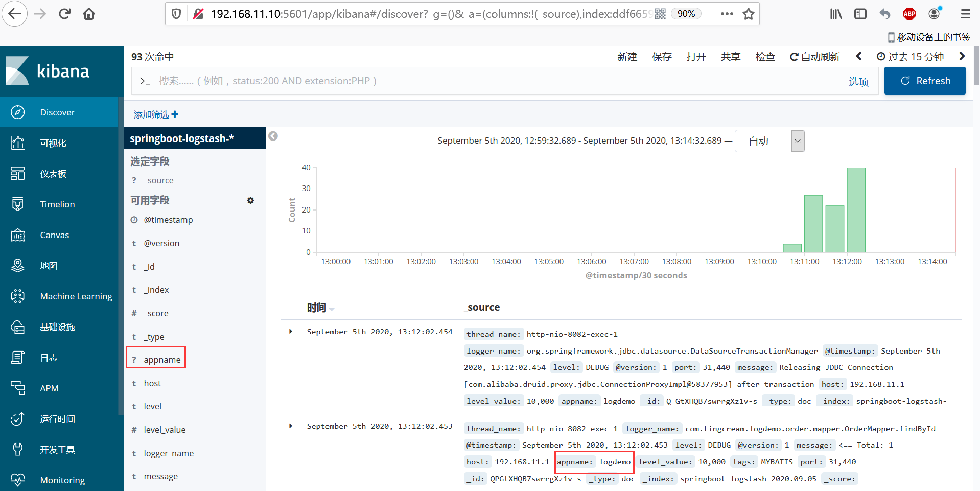The width and height of the screenshot is (980, 491).
Task: Open Machine Learning section
Action: [x=76, y=296]
